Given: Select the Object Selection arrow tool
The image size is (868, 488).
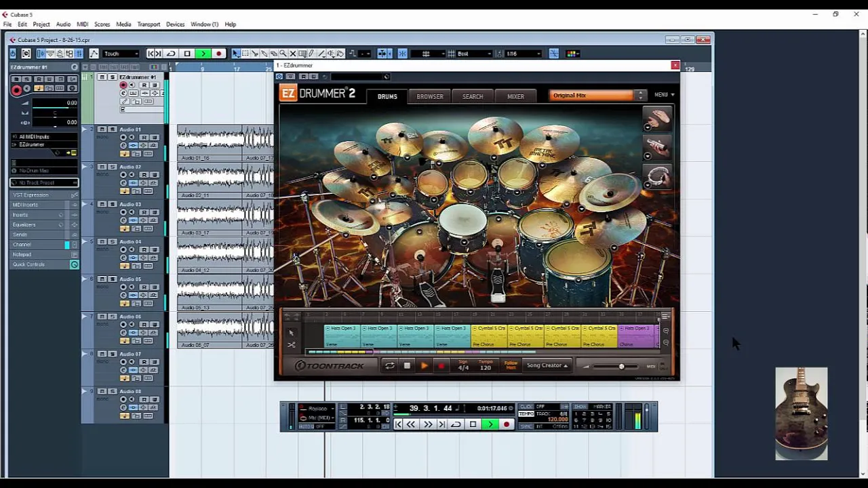Looking at the screenshot, I should [235, 54].
